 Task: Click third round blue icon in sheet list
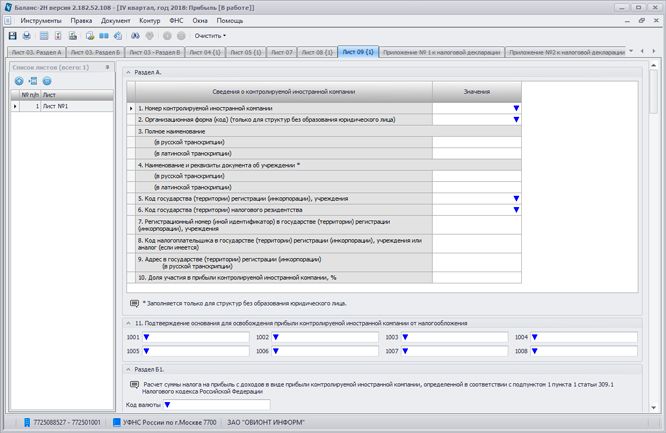[x=47, y=81]
